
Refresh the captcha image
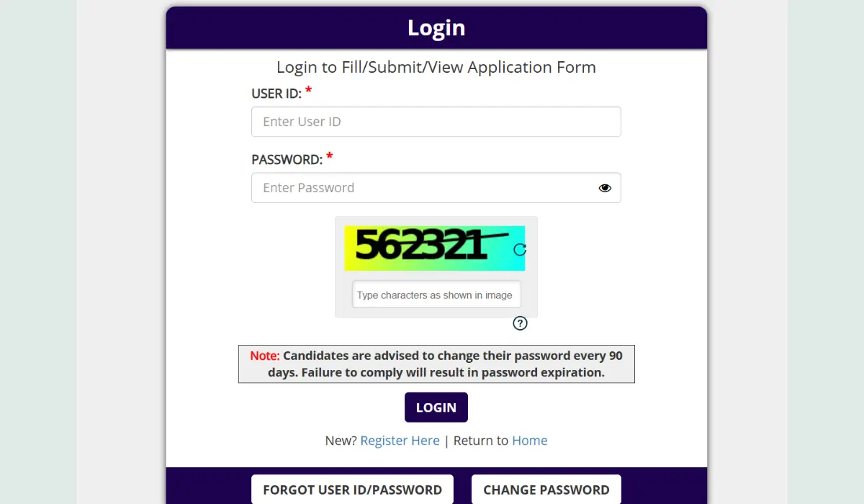click(x=520, y=249)
